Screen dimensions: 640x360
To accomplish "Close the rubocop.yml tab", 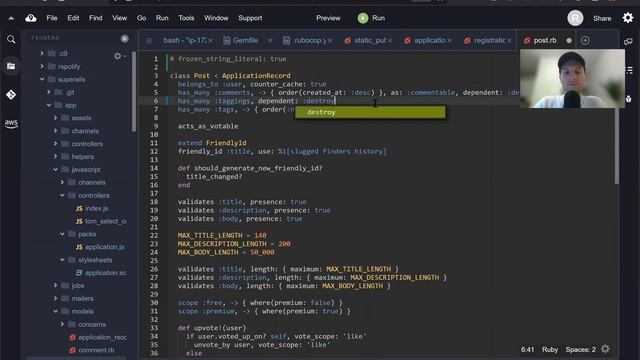I will [x=330, y=41].
